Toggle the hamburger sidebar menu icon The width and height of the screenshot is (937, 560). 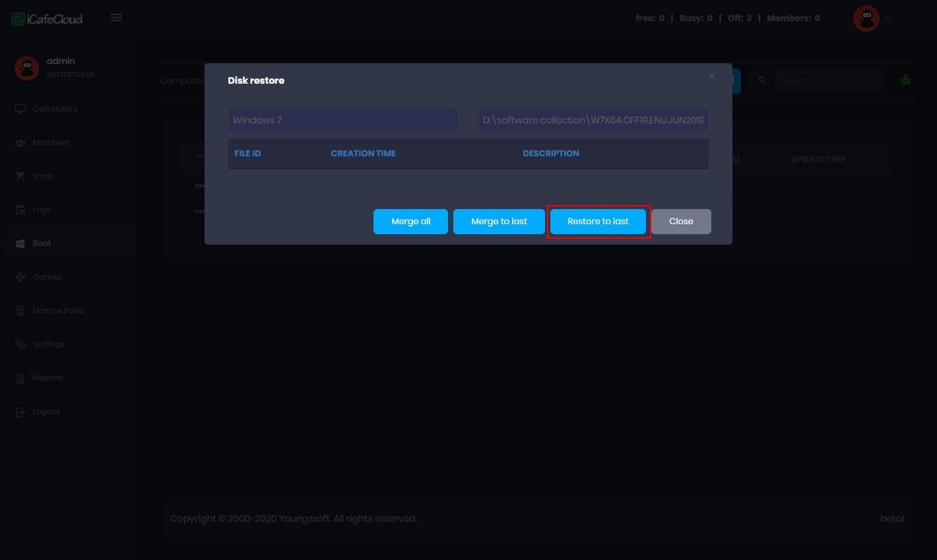click(116, 18)
